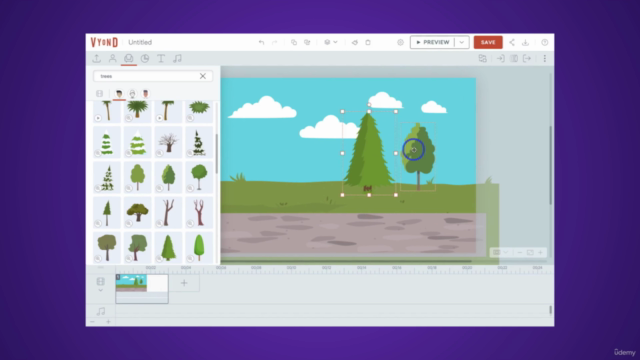
Task: Open the more options menu
Action: (544, 58)
